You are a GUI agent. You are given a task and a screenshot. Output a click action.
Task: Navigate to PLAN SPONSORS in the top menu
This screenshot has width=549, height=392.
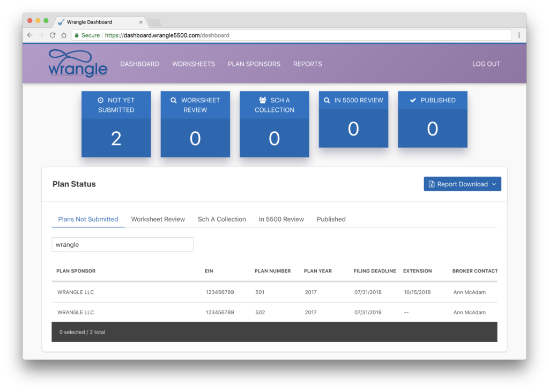pyautogui.click(x=254, y=64)
